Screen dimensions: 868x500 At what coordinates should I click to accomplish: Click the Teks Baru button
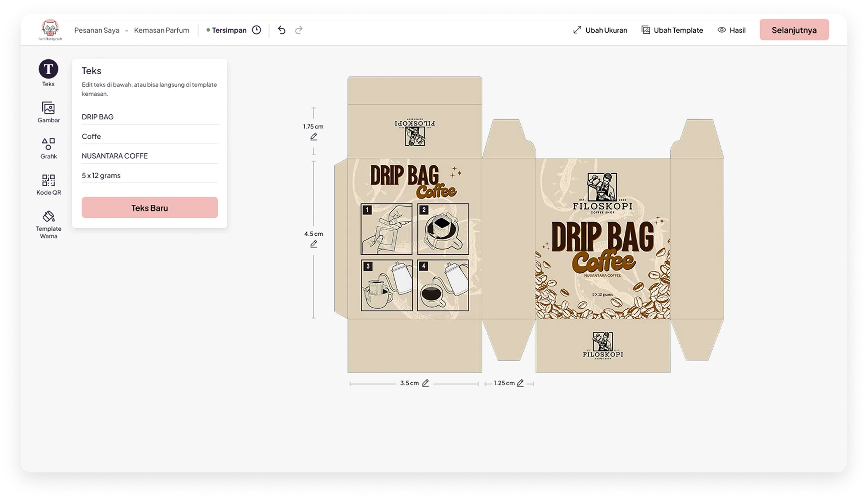coord(150,208)
